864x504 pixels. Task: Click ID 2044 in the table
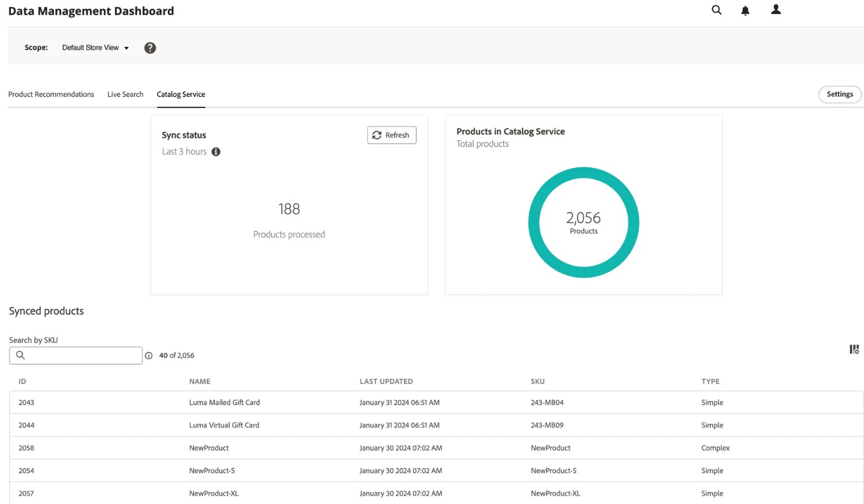26,425
